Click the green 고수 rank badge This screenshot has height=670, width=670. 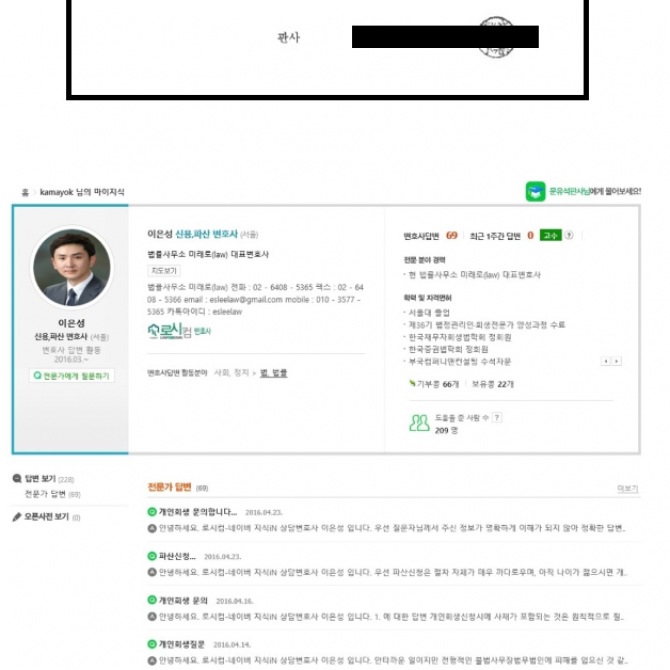click(x=550, y=235)
